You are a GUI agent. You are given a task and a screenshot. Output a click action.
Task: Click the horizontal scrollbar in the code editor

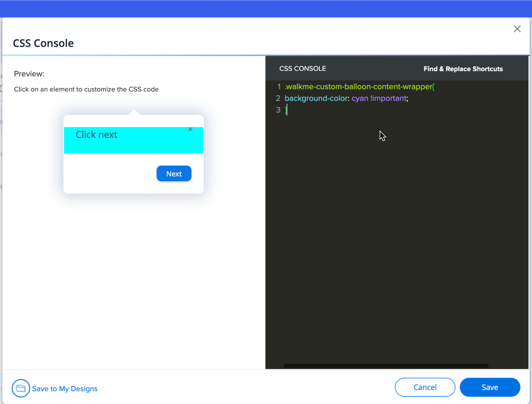pyautogui.click(x=385, y=366)
